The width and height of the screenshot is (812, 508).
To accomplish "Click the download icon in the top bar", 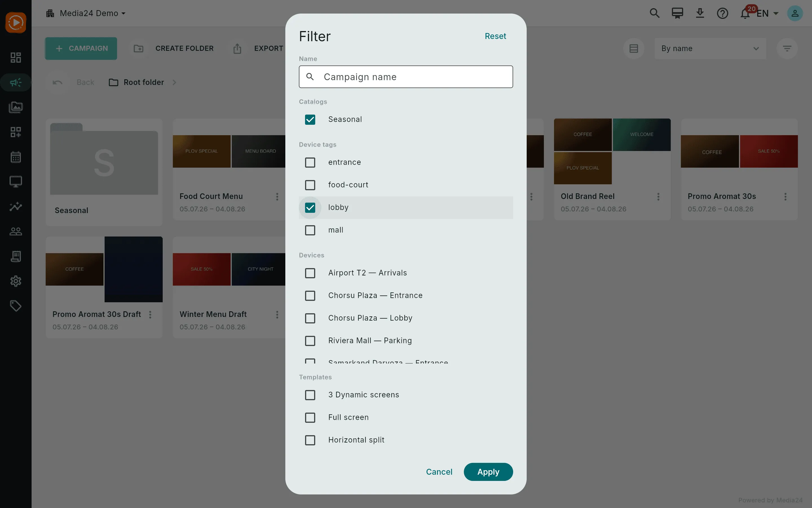I will click(700, 13).
